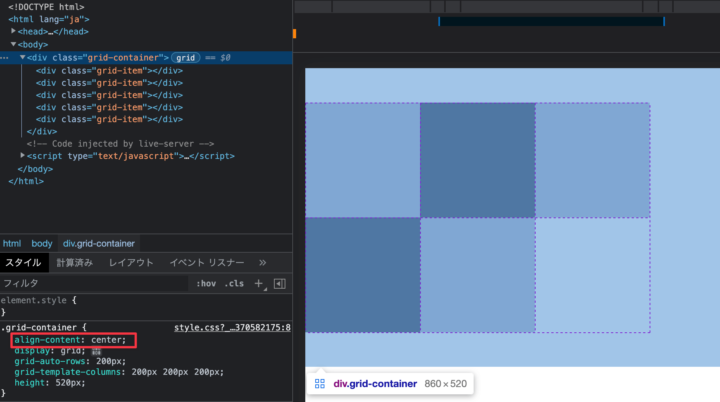Select body in the breadcrumb
Viewport: 720px width, 402px height.
(42, 243)
